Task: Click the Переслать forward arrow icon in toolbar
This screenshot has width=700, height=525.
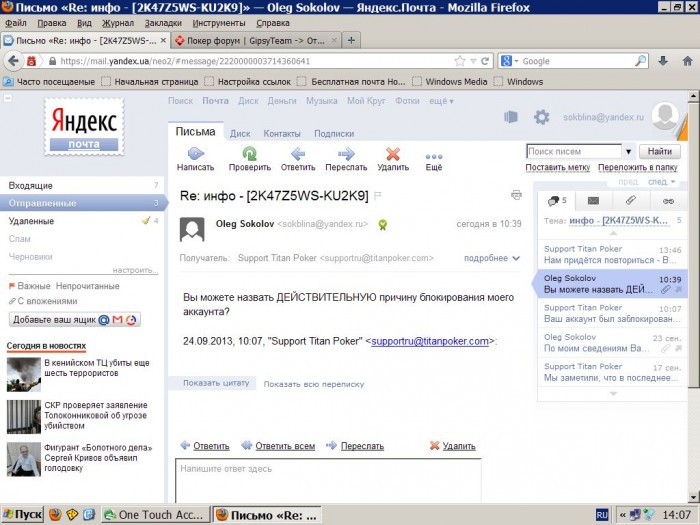Action: pyautogui.click(x=346, y=154)
